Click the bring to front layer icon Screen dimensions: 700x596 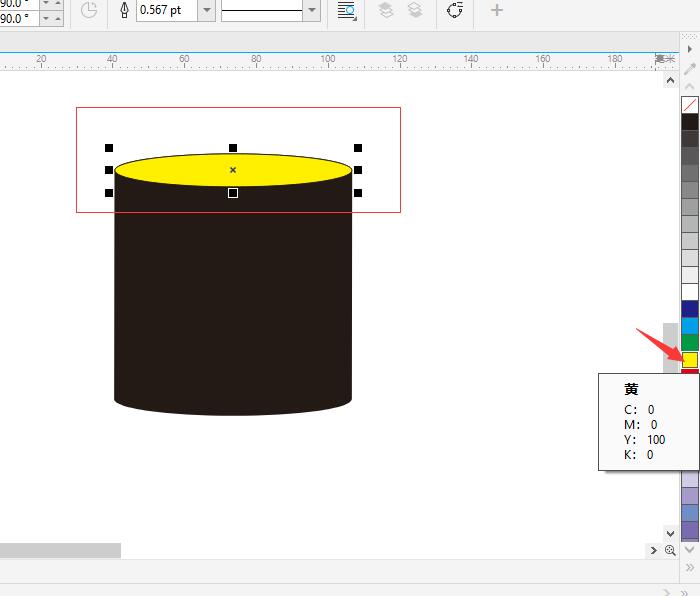tap(386, 10)
